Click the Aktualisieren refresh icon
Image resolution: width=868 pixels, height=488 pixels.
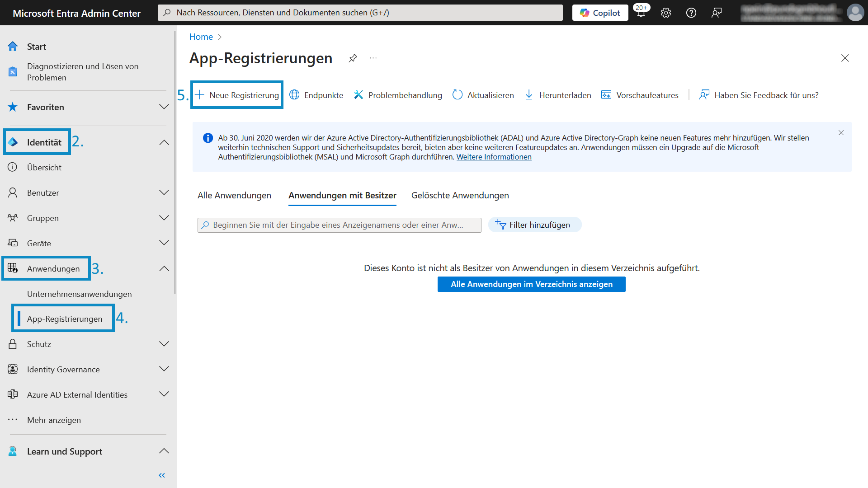click(458, 95)
